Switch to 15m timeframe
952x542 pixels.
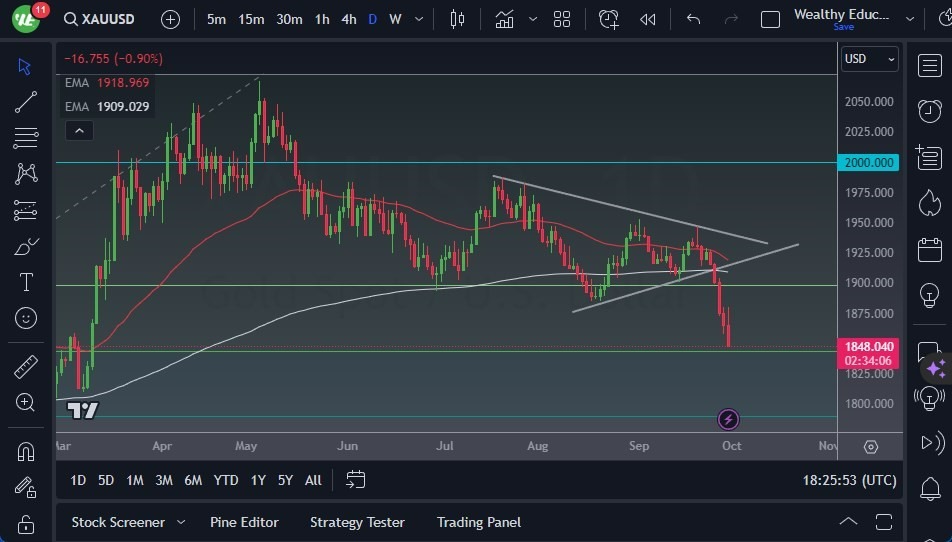[251, 19]
